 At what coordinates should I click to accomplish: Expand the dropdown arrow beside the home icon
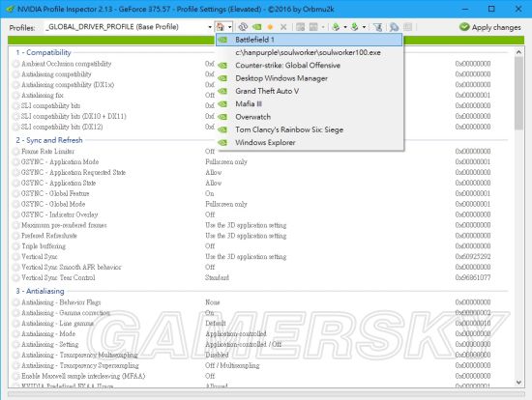229,27
